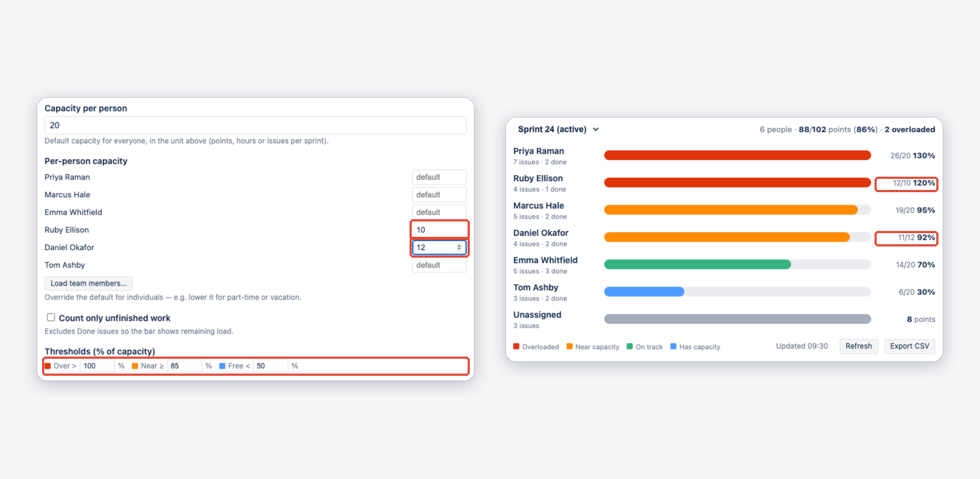Click Emma Whitfield's green workload bar
980x479 pixels.
tap(697, 265)
